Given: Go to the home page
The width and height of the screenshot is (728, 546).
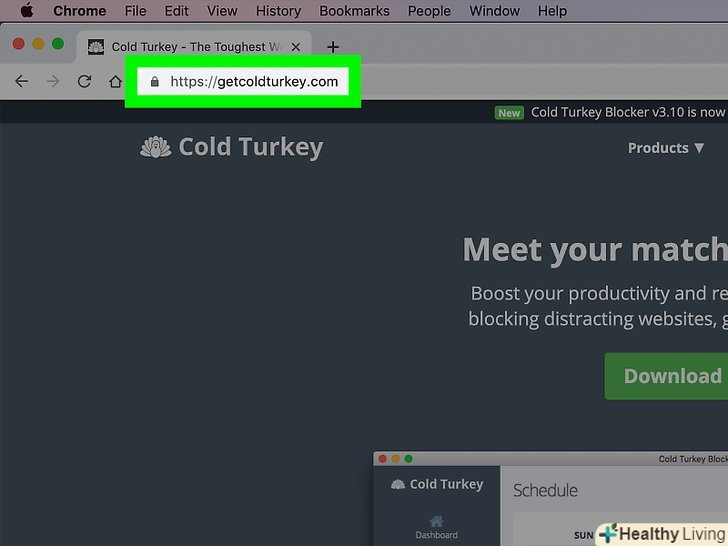Looking at the screenshot, I should tap(115, 82).
